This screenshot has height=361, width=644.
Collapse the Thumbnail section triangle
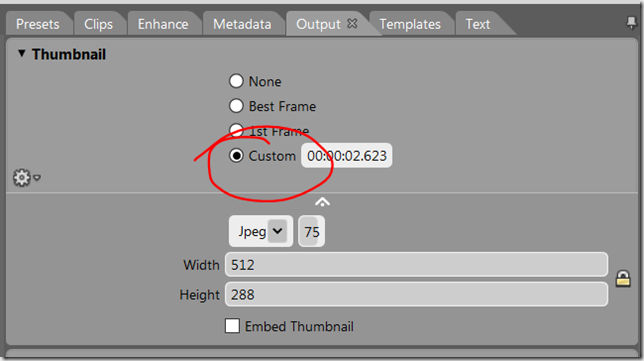coord(22,53)
